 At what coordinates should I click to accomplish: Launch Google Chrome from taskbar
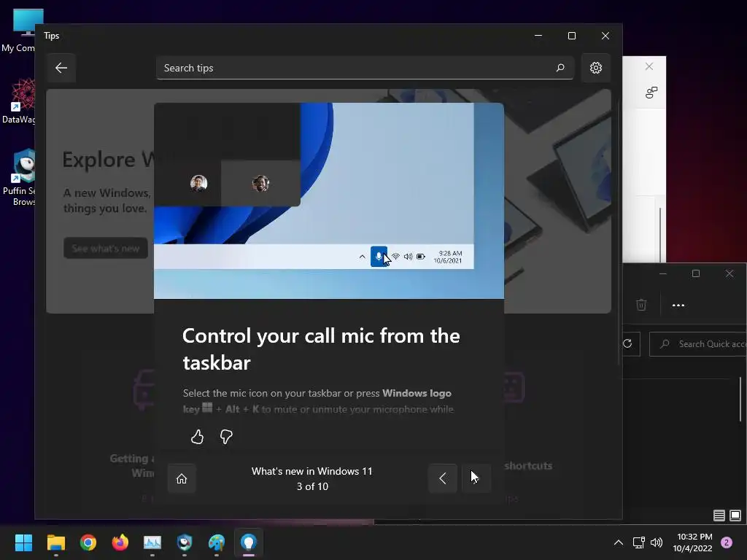pyautogui.click(x=88, y=542)
